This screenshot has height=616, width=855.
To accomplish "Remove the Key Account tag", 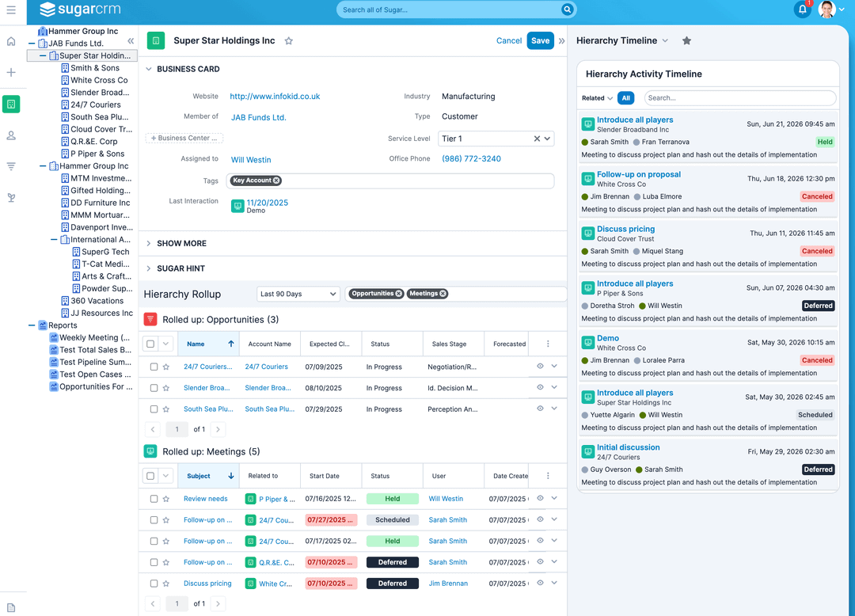I will [x=276, y=181].
